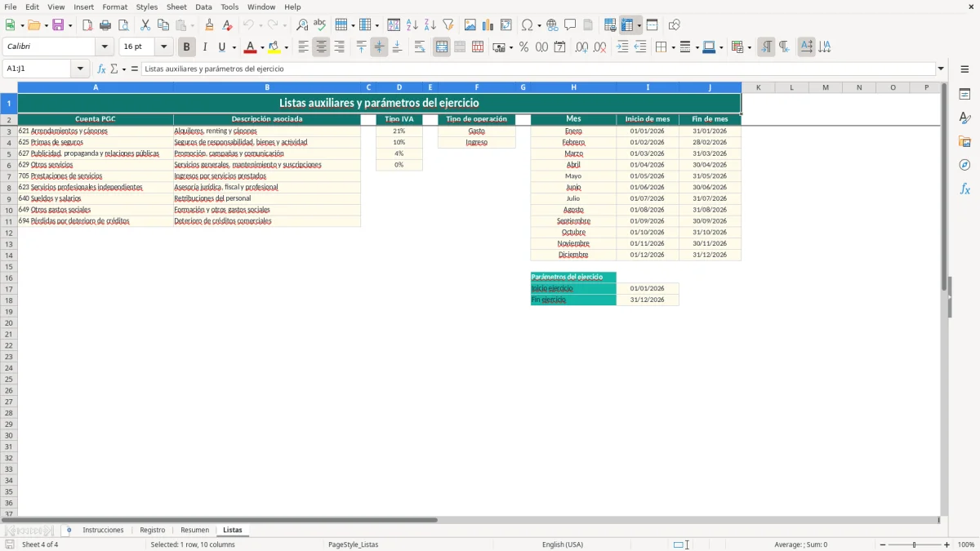Apply yellow background color swatch
The image size is (980, 551).
click(x=275, y=47)
